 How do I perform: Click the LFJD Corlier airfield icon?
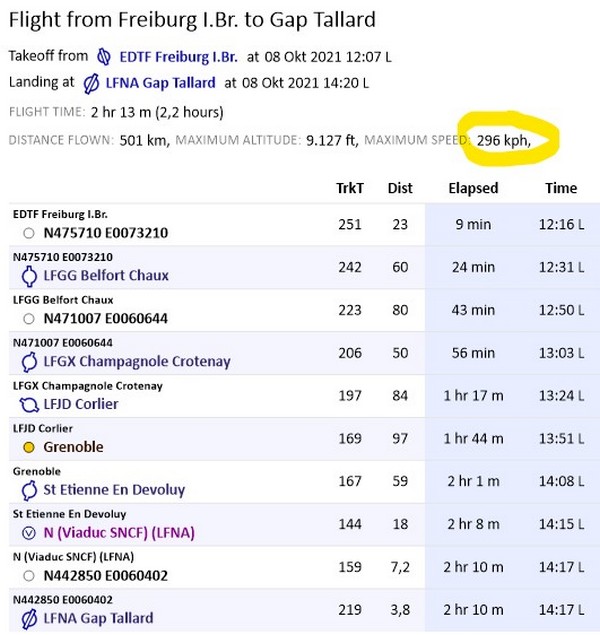point(28,404)
